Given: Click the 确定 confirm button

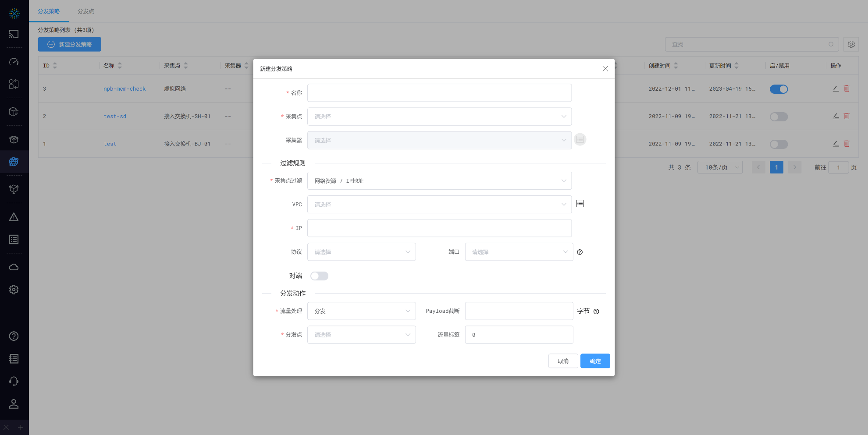Looking at the screenshot, I should point(595,361).
